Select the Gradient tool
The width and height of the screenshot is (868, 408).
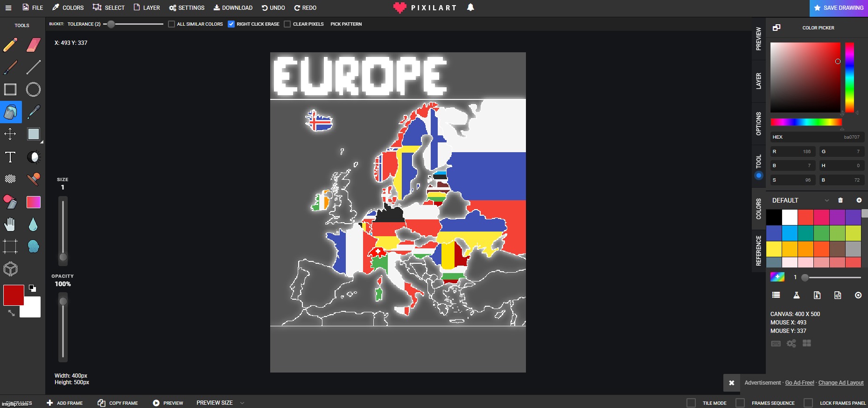point(34,202)
